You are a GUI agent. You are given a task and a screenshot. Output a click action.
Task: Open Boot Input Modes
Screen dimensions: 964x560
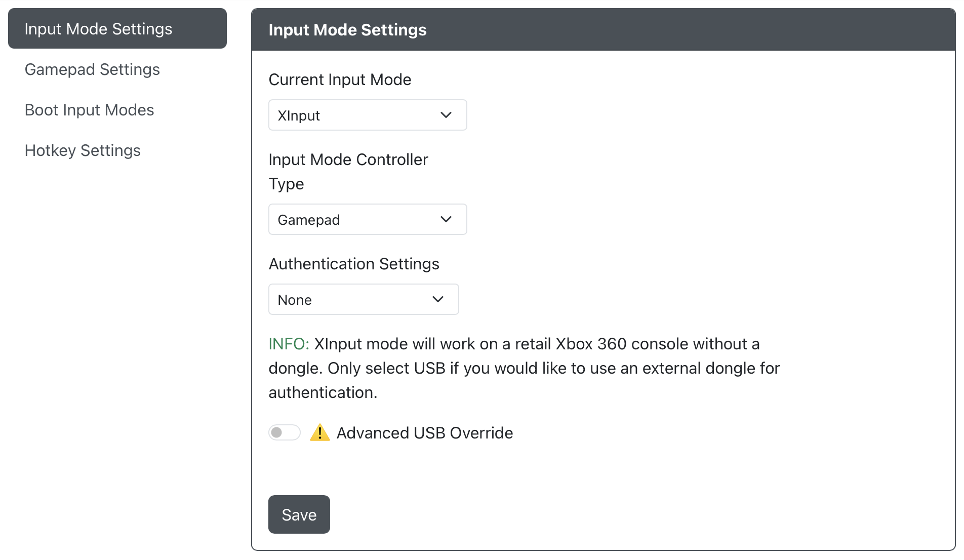point(89,109)
